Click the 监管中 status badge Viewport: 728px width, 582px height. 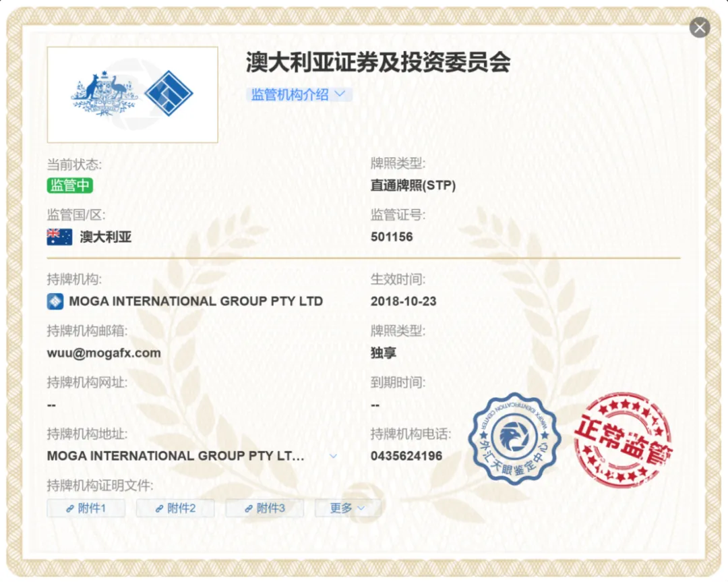[69, 185]
